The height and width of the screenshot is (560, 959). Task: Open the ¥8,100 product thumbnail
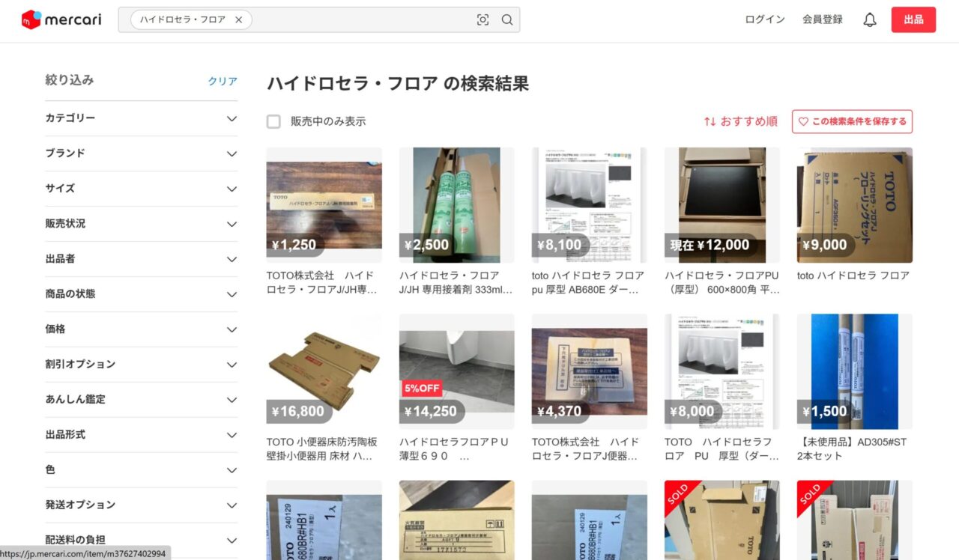(x=589, y=205)
